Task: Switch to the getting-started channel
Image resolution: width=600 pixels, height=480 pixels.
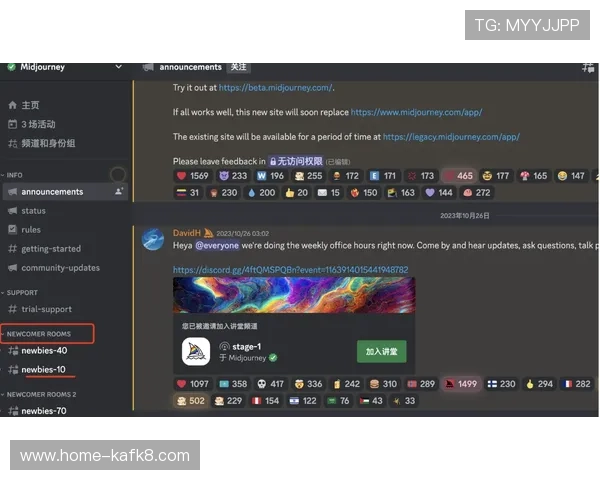Action: click(x=51, y=248)
